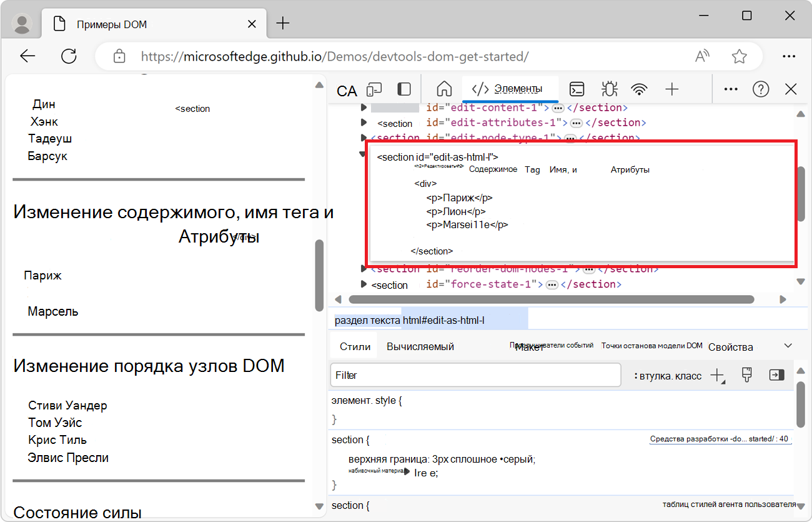812x522 pixels.
Task: Click the DevTools home icon
Action: [443, 89]
